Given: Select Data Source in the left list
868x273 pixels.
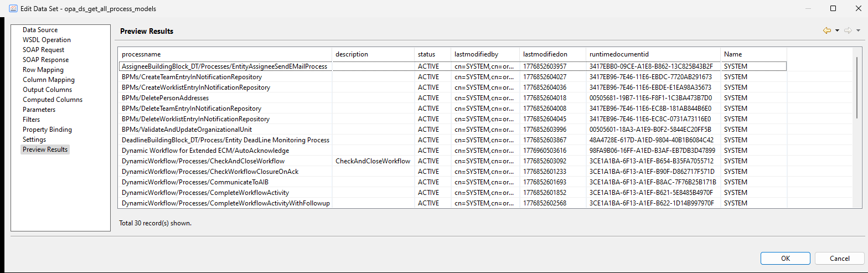Looking at the screenshot, I should point(40,30).
